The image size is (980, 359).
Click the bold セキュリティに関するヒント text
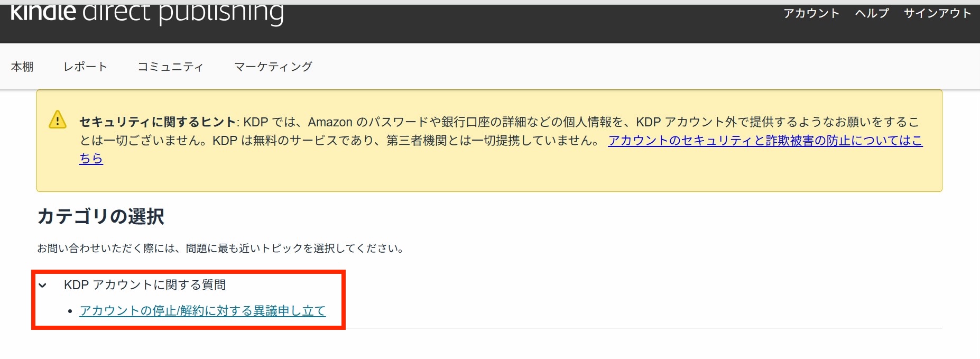tap(157, 122)
